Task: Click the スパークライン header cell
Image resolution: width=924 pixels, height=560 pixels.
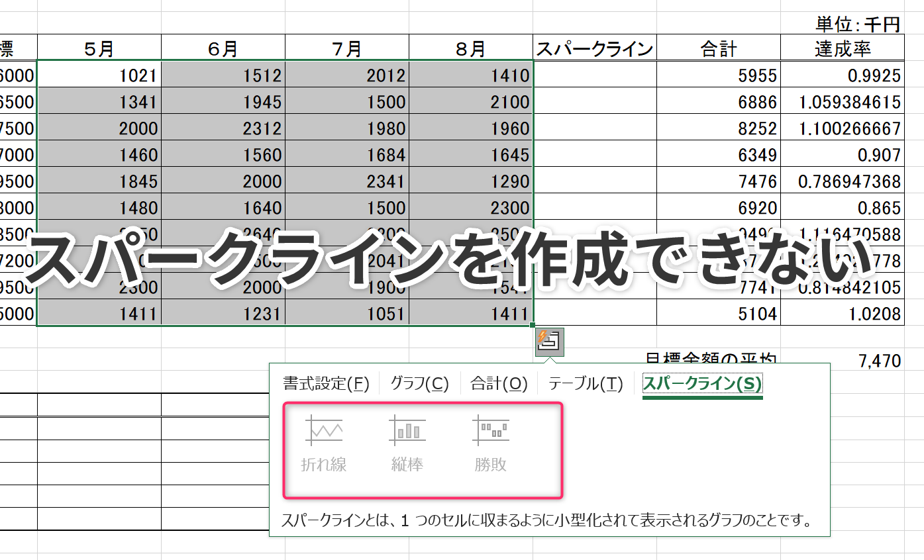Action: (595, 48)
